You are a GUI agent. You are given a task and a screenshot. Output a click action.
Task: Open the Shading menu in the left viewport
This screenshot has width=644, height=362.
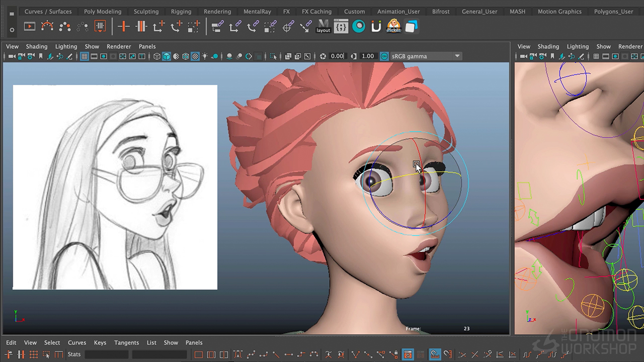(36, 46)
